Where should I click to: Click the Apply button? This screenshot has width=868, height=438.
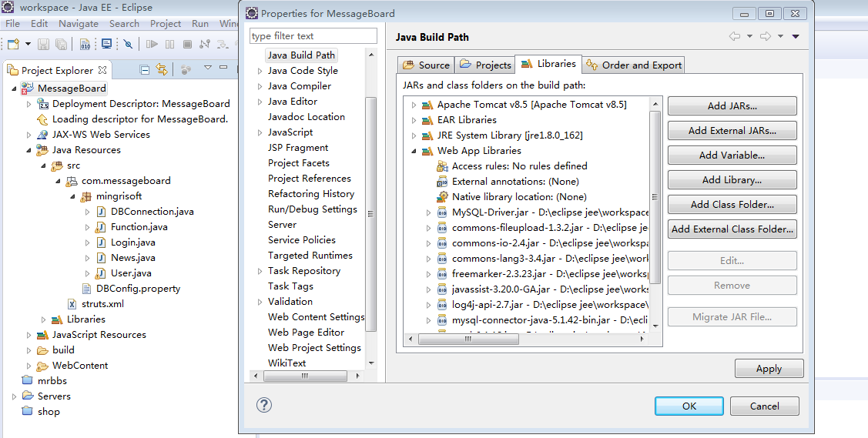coord(769,369)
